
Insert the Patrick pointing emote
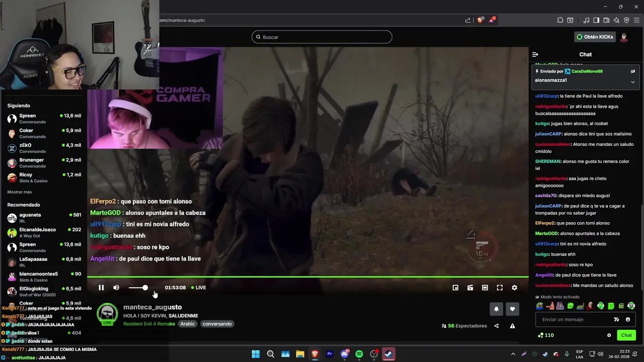[x=550, y=306]
